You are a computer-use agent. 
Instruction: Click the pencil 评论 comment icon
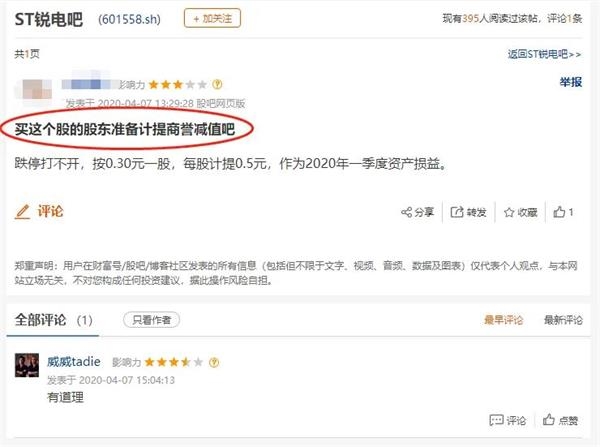23,212
